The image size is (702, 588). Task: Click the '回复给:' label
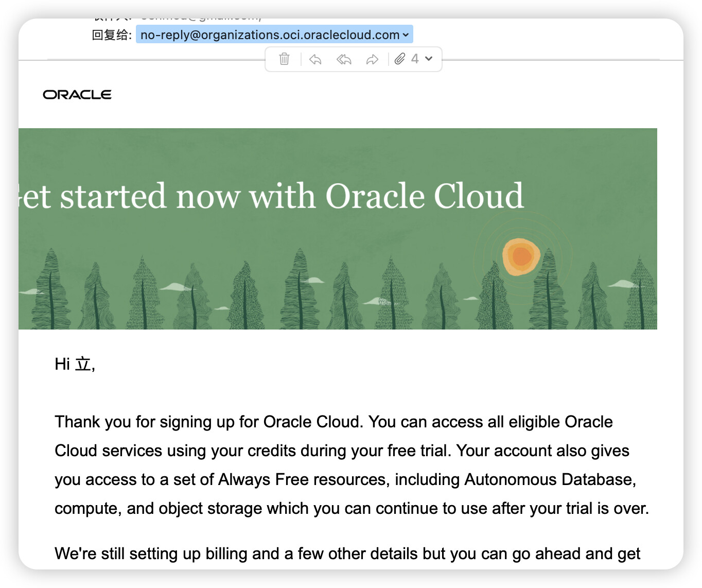tap(112, 35)
